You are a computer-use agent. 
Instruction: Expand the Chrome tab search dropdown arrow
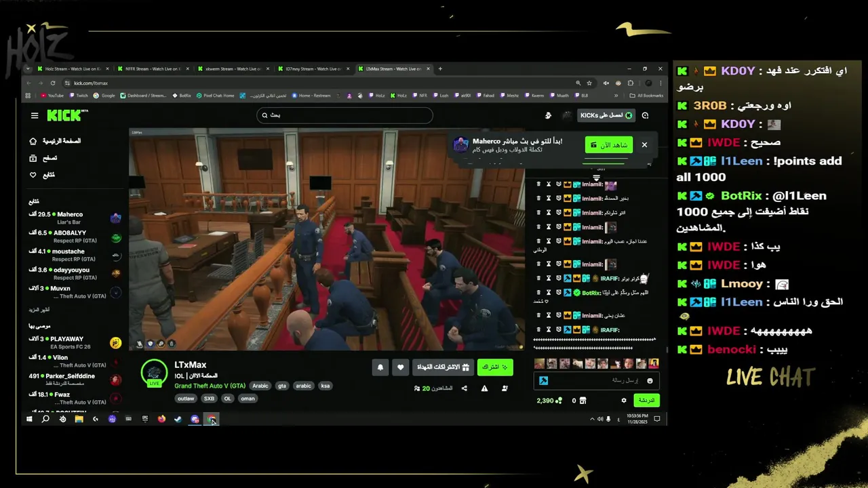pyautogui.click(x=28, y=68)
